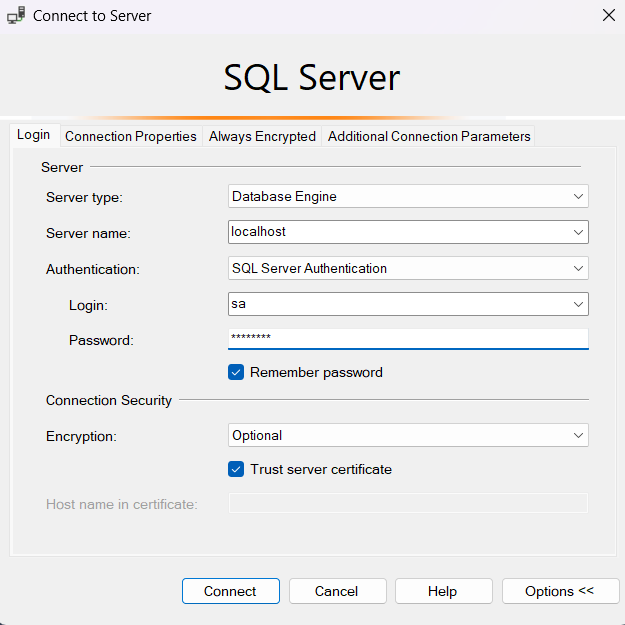
Task: Open the Authentication dropdown
Action: (408, 268)
